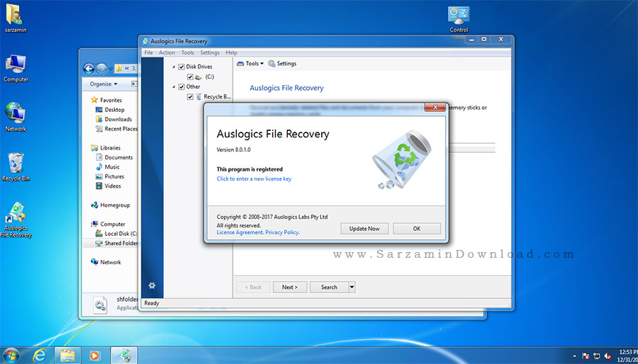
Task: Collapse the Other tree node
Action: pyautogui.click(x=174, y=86)
